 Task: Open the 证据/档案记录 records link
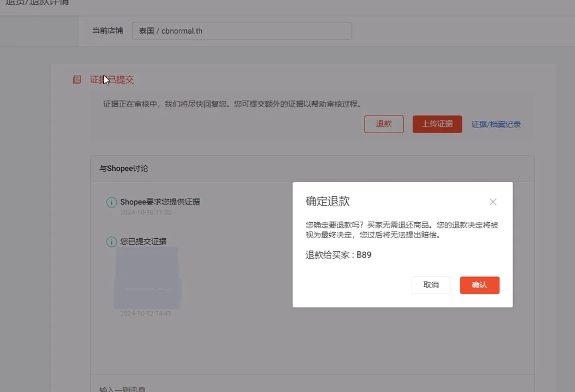[x=496, y=124]
